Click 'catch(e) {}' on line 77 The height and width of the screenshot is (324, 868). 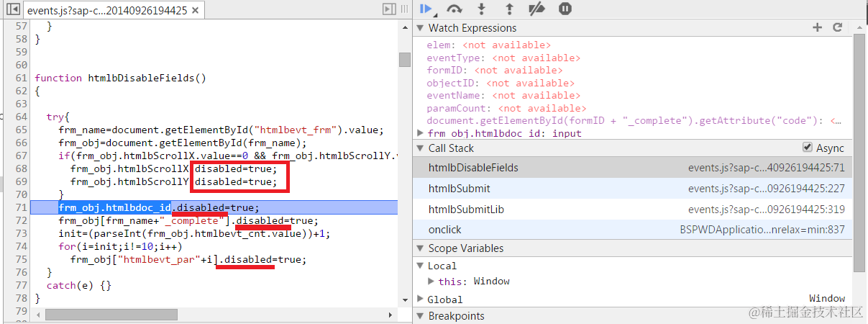point(79,285)
